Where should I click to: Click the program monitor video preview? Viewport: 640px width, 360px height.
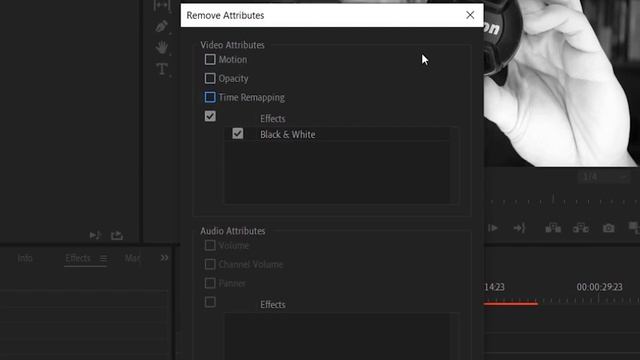(562, 83)
